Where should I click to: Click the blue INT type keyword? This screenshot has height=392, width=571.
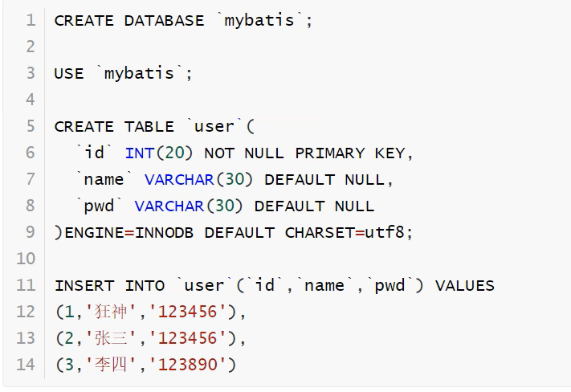(x=140, y=153)
